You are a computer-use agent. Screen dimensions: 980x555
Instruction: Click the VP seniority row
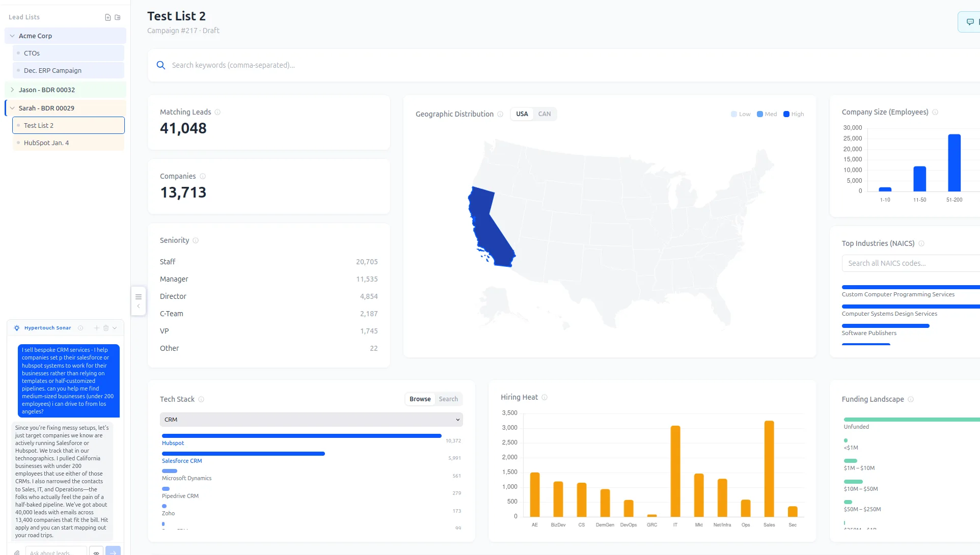(x=269, y=331)
